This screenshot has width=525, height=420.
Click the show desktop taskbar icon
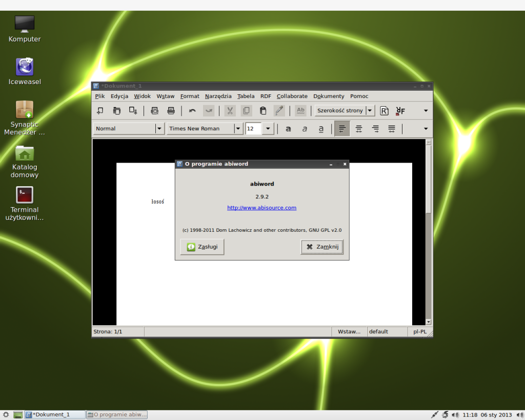18,415
